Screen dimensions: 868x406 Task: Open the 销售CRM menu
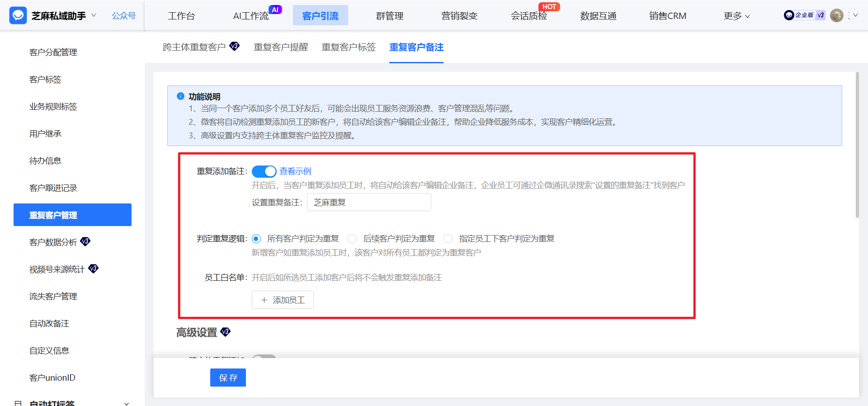click(x=668, y=16)
